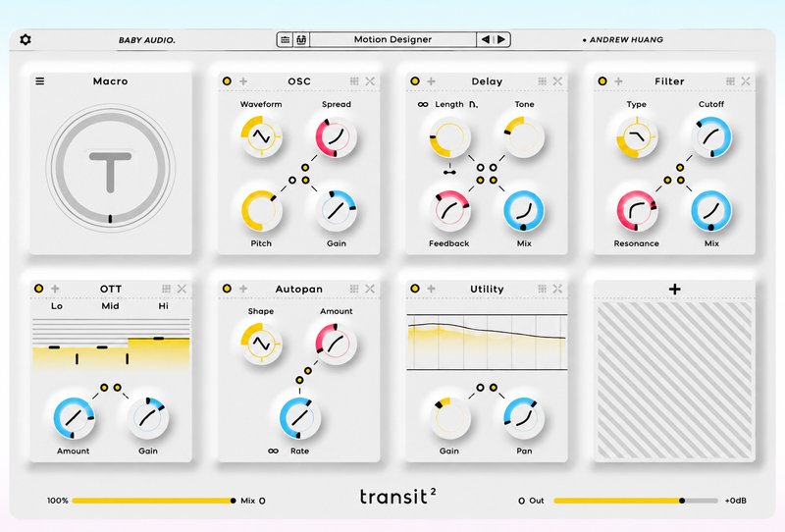Viewport: 785px width, 532px height.
Task: Click the OSC Waveform knob
Action: click(x=261, y=136)
